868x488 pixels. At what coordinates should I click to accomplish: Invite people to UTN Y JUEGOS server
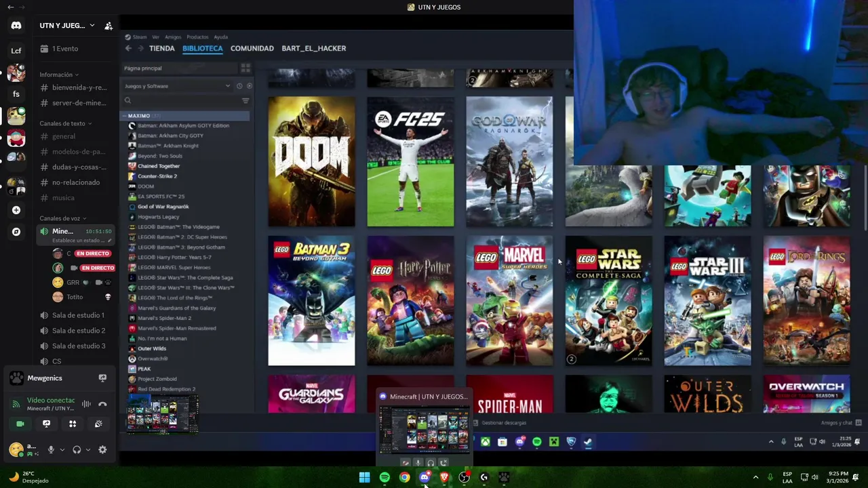[x=108, y=26]
